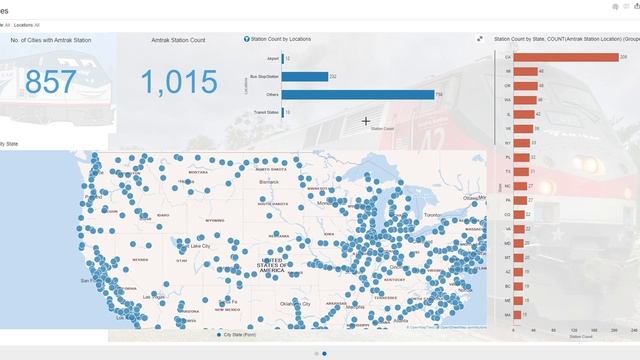
Task: Click the Amtrak Station Count title
Action: (178, 40)
